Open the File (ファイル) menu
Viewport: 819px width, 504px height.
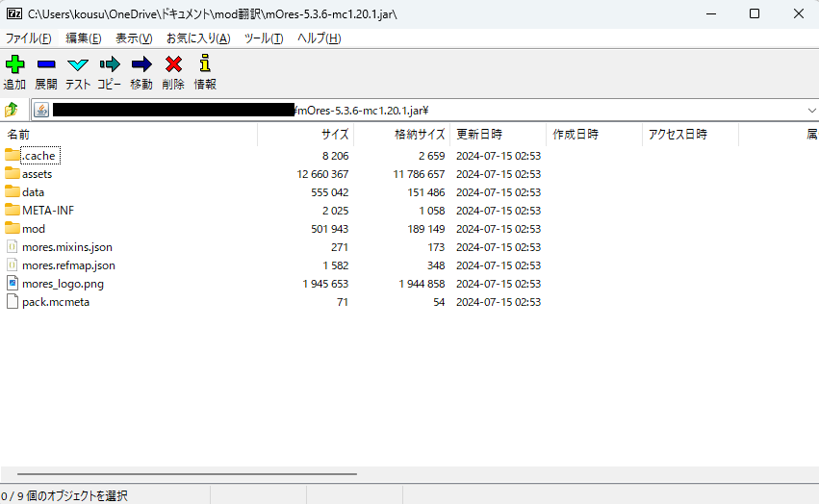point(29,38)
